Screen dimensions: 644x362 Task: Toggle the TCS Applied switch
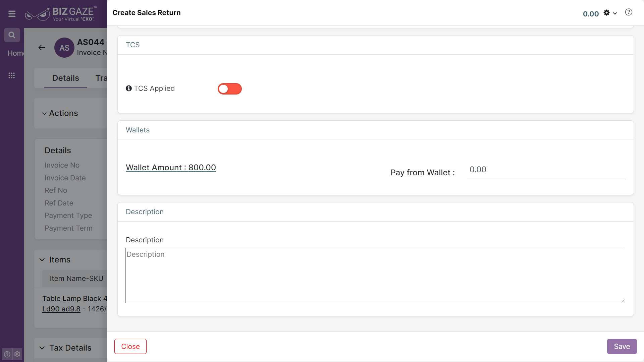(x=230, y=89)
